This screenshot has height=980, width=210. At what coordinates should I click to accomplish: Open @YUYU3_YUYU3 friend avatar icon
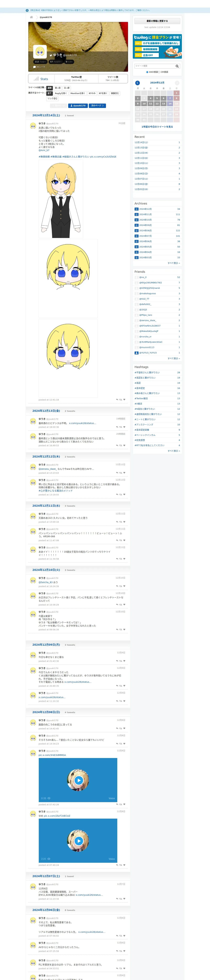point(136,353)
